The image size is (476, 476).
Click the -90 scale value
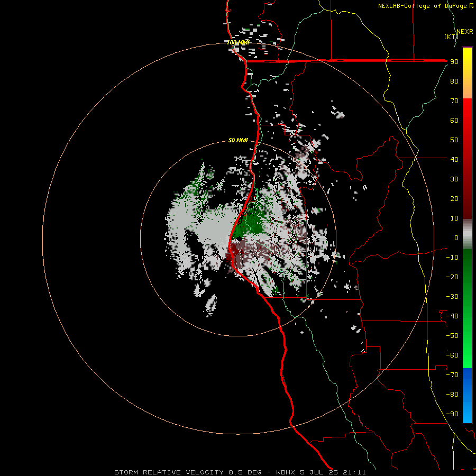[452, 414]
